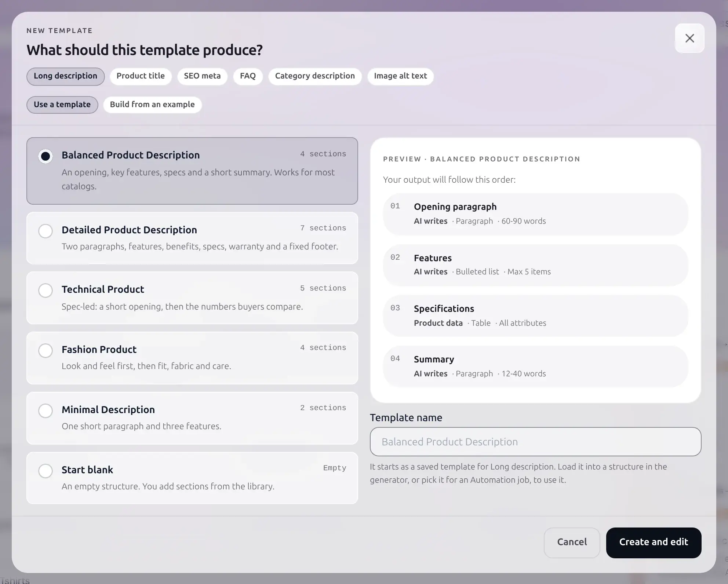Click 'Your output will follow this order' text
The width and height of the screenshot is (728, 584).
pyautogui.click(x=449, y=180)
